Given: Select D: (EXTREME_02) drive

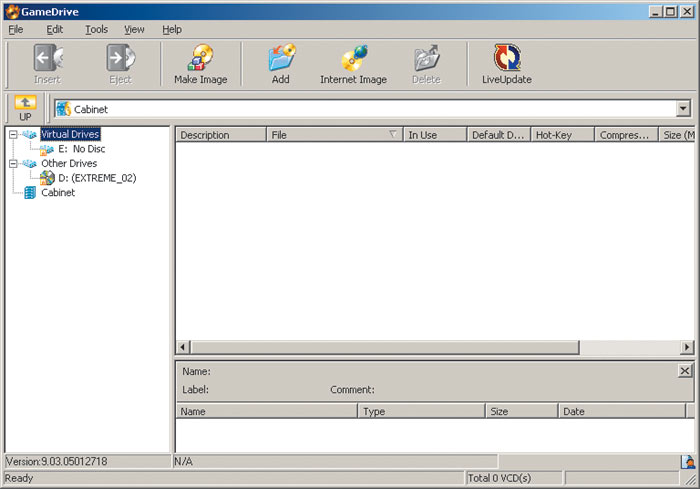Looking at the screenshot, I should (97, 178).
